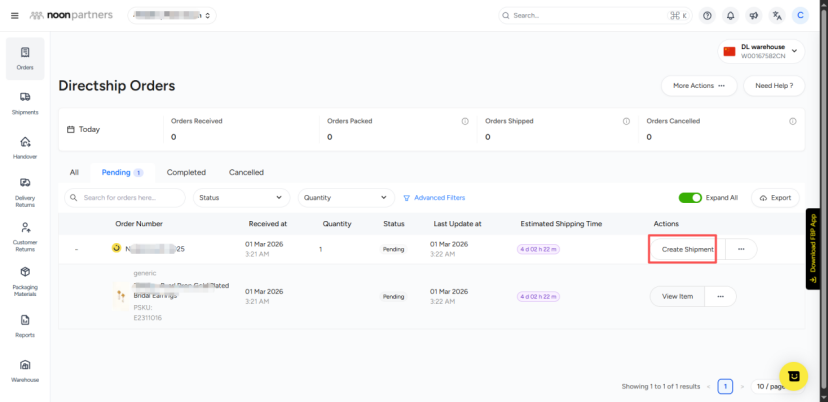Select the Pending tab
The height and width of the screenshot is (402, 828).
122,172
